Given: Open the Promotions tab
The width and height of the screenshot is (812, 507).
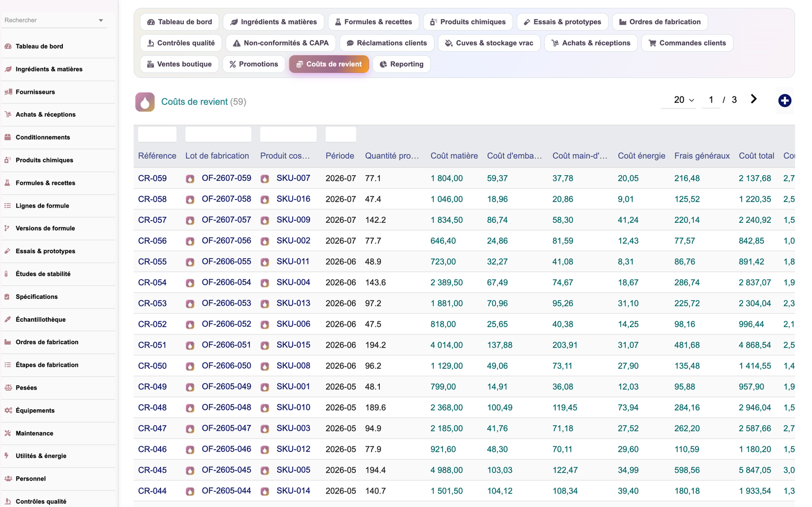Looking at the screenshot, I should (253, 64).
